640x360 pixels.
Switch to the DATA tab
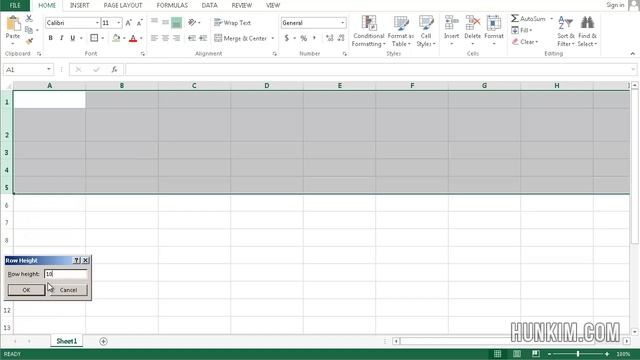[209, 5]
